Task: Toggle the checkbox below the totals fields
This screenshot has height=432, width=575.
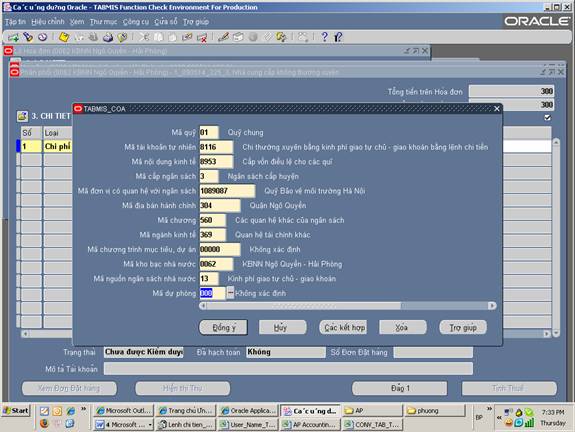Action: pos(547,117)
